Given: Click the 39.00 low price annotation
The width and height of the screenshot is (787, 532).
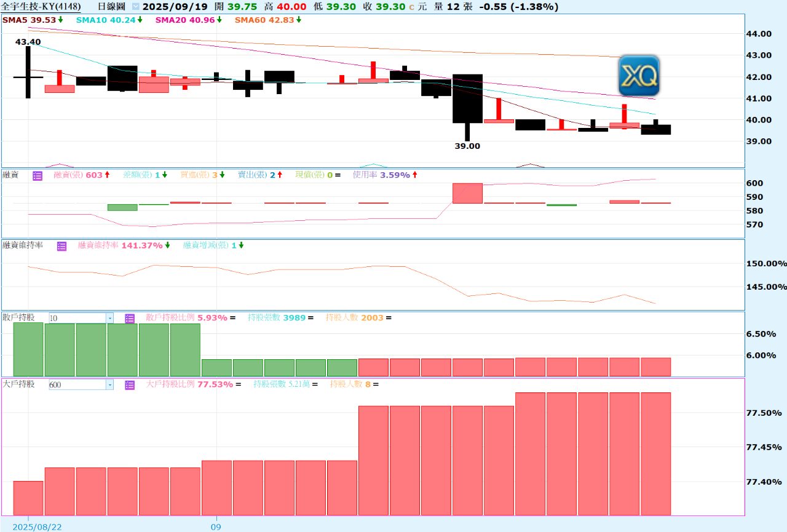Looking at the screenshot, I should click(467, 146).
